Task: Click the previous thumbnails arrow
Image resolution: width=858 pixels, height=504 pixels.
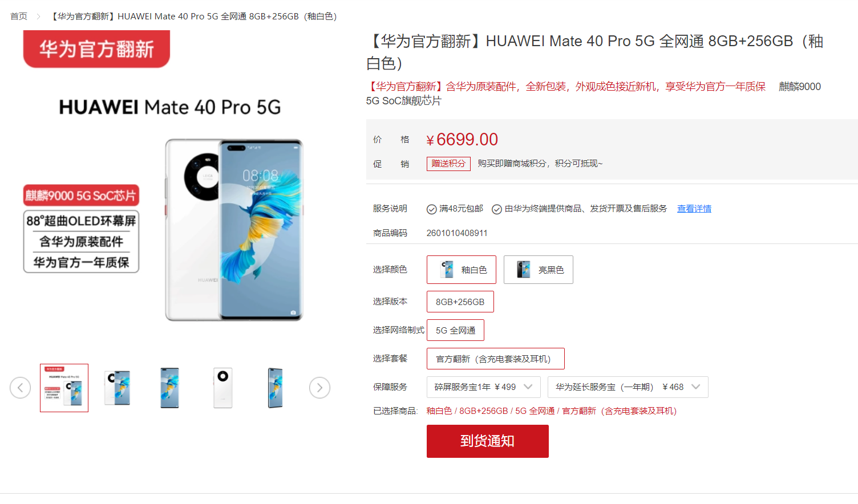Action: (x=20, y=388)
